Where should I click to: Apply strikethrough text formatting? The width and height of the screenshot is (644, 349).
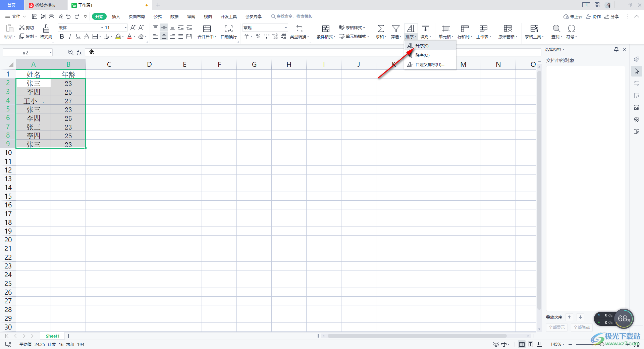(87, 36)
